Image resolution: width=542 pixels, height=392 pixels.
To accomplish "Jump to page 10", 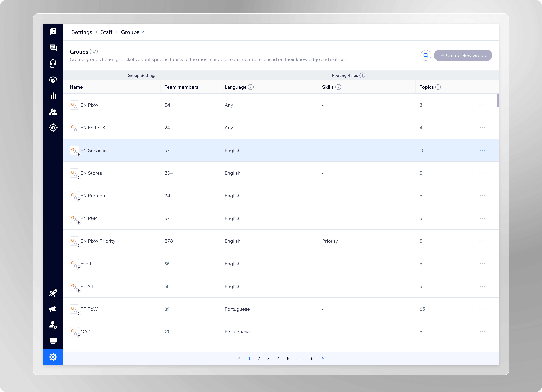I will pos(311,359).
